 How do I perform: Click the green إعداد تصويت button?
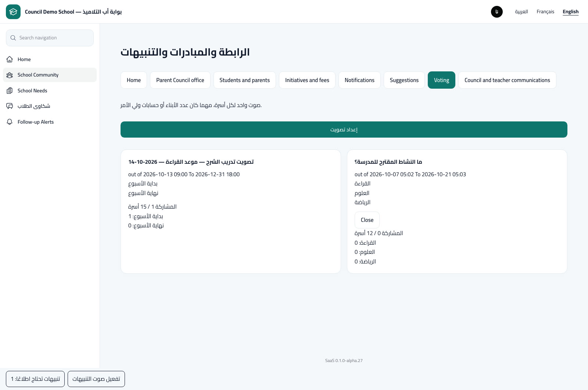344,130
